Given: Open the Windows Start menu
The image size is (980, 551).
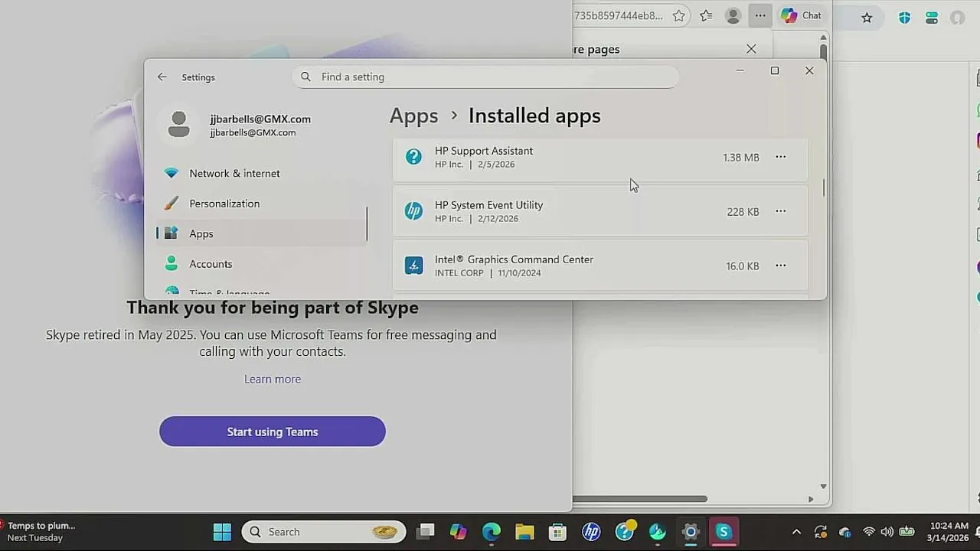Looking at the screenshot, I should 222,532.
